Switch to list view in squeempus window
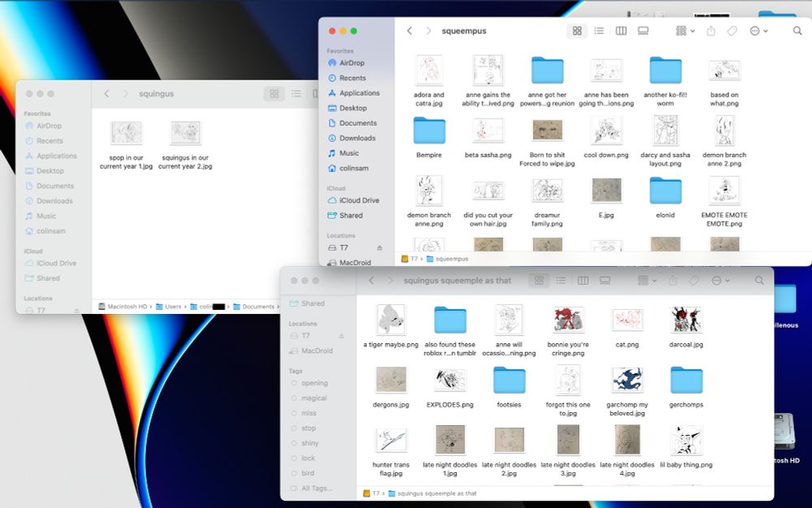Image resolution: width=812 pixels, height=508 pixels. [x=598, y=30]
